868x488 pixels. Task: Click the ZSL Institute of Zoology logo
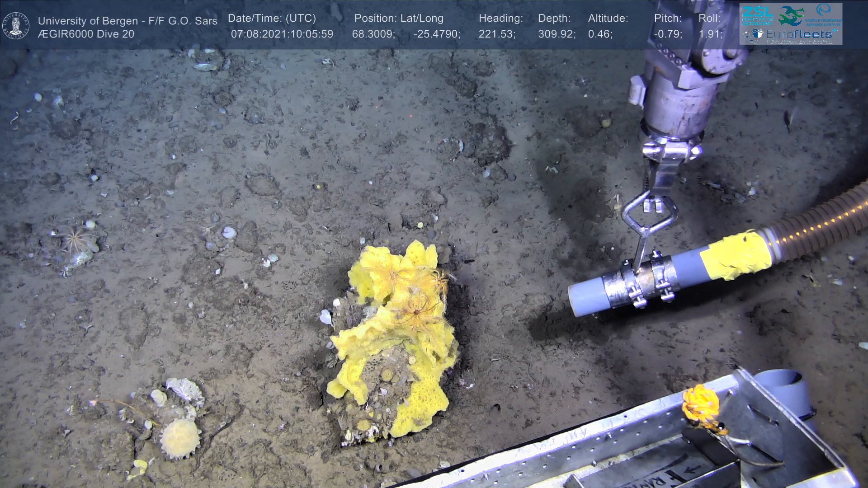point(757,16)
